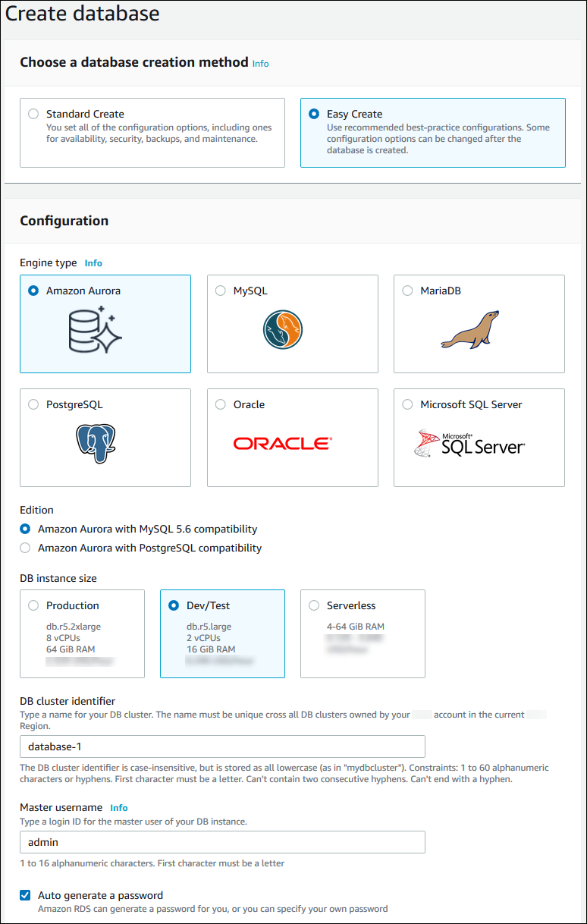The image size is (587, 924).
Task: Pick the Serverless instance size option
Action: 314,605
